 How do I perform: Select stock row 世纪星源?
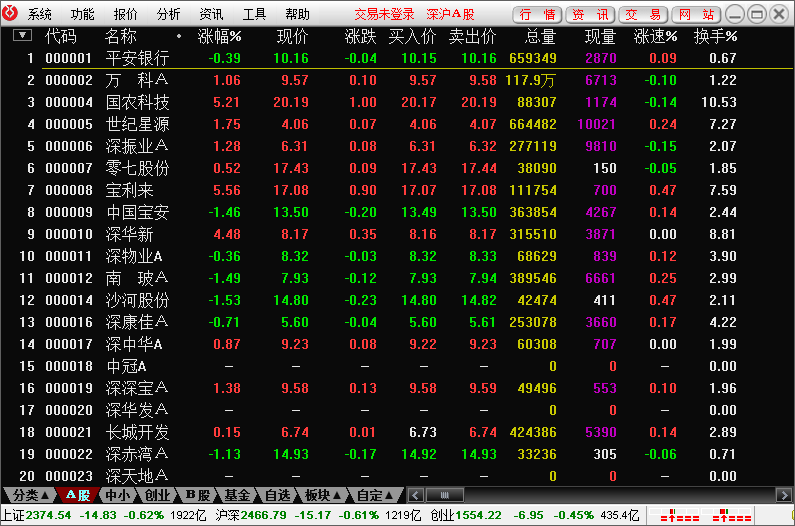tap(397, 124)
